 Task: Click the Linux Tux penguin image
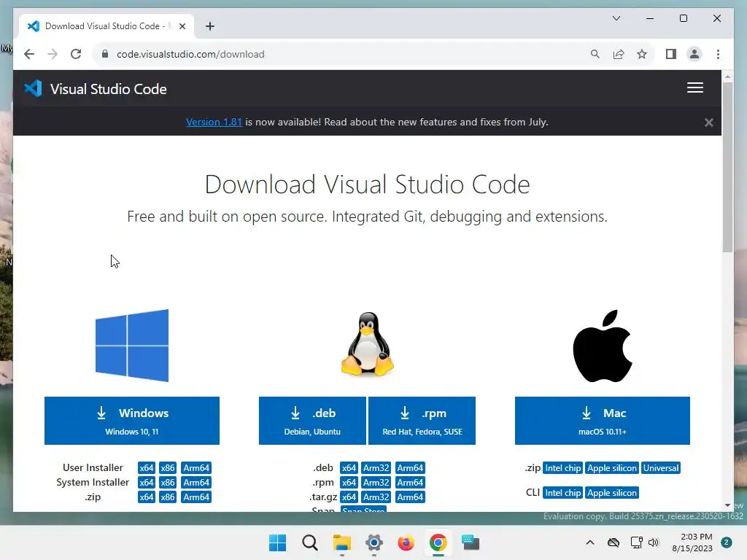[x=368, y=343]
